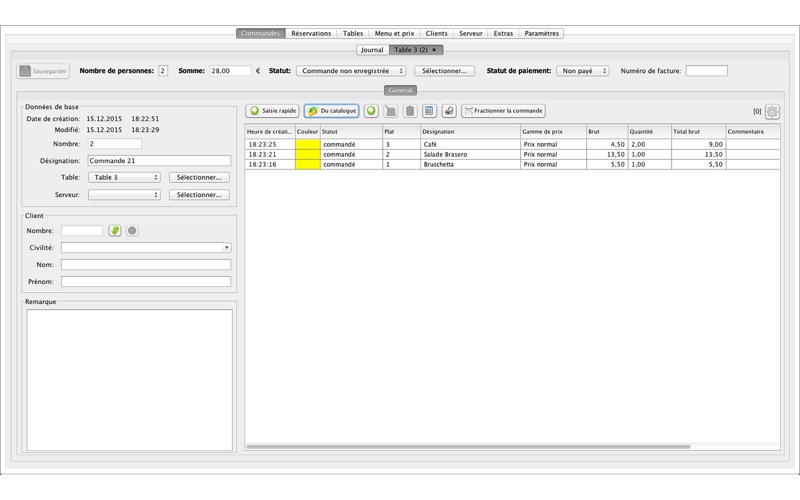This screenshot has height=500, width=800.
Task: Open the Serveur dropdown
Action: (x=124, y=195)
